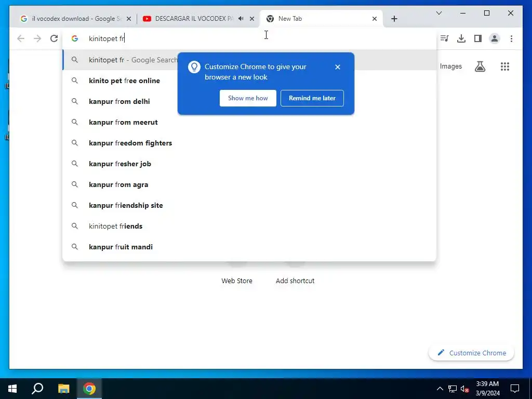Screen dimensions: 532x399
Task: Click the 'Remind me later' button
Action: click(312, 98)
